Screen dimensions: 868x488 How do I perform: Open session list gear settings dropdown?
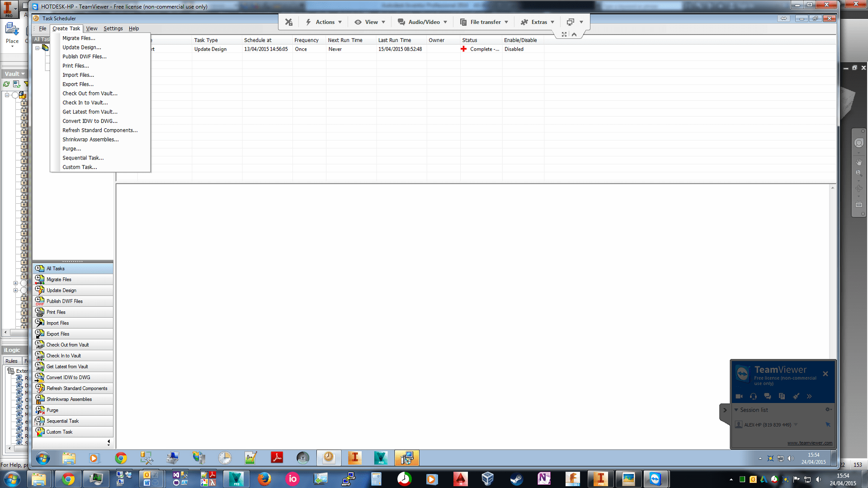pyautogui.click(x=828, y=410)
